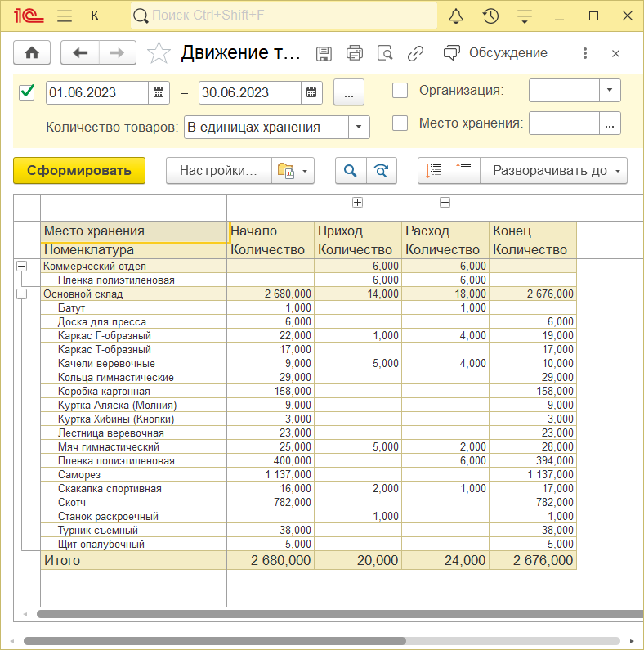This screenshot has width=644, height=650.
Task: Open the Организация dropdown
Action: click(x=610, y=91)
